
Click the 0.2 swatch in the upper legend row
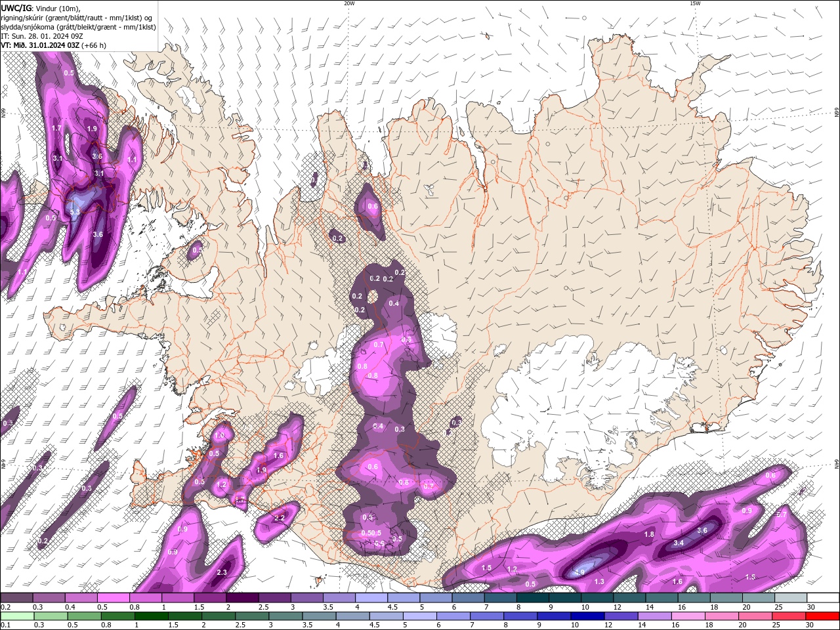pos(17,598)
